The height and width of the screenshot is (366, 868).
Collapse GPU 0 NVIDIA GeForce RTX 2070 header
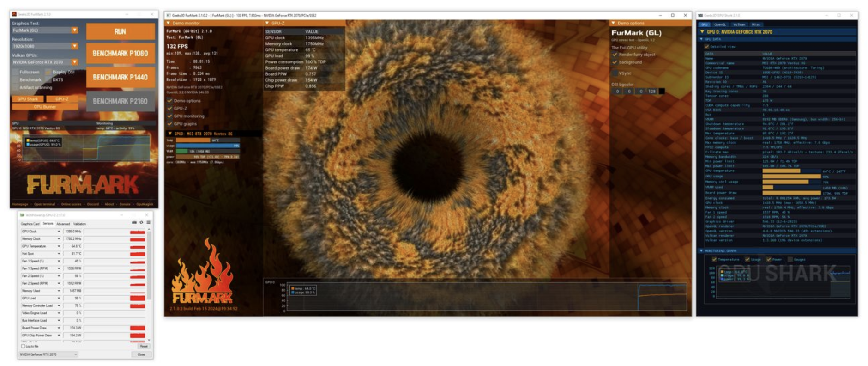pos(702,32)
